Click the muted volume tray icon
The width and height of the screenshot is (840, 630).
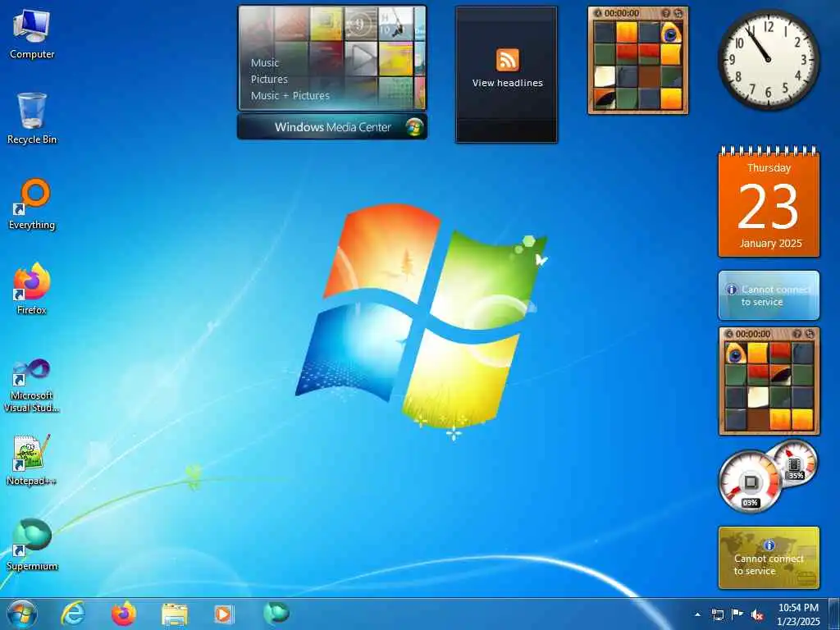(757, 614)
